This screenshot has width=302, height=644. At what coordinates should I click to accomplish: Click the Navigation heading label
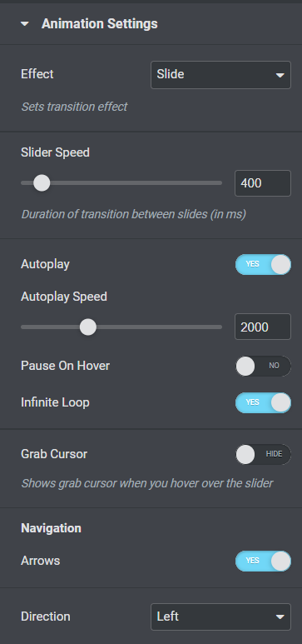(x=51, y=528)
